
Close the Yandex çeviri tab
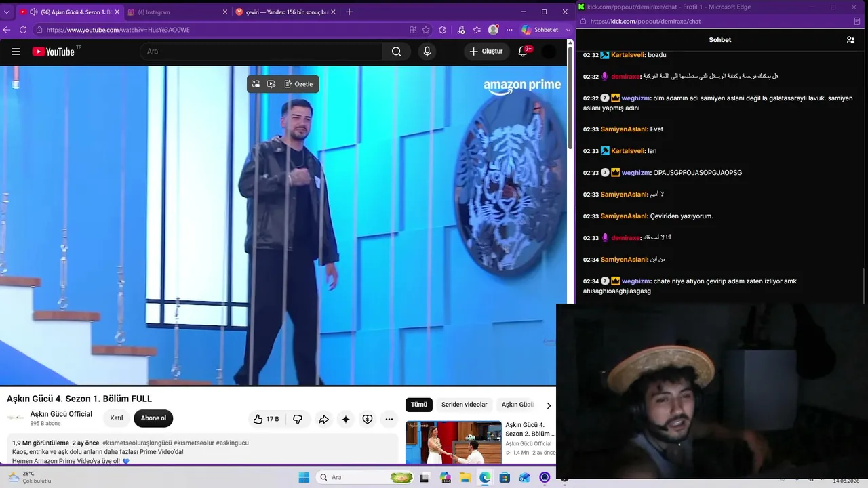tap(333, 12)
